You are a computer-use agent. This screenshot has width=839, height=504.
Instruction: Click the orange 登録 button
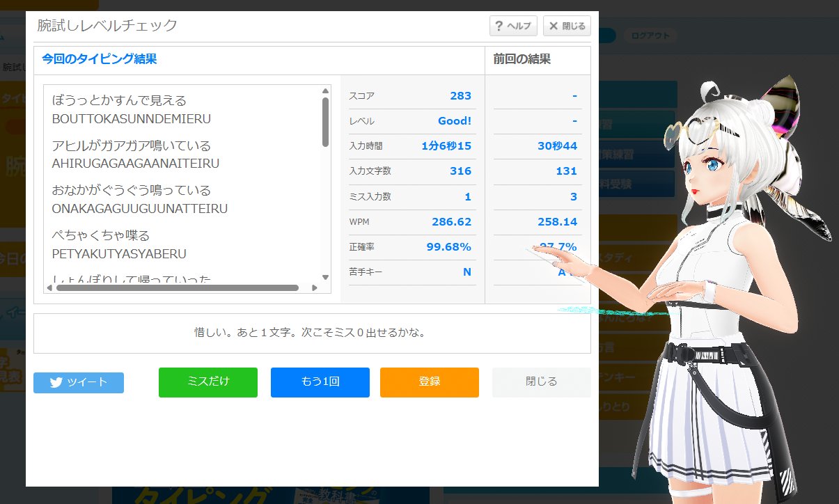[x=430, y=382]
